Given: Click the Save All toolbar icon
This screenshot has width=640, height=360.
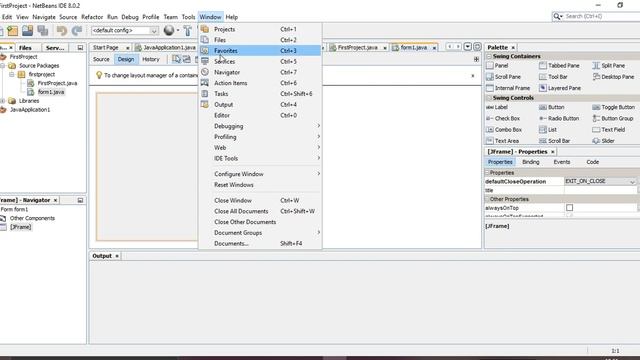Looking at the screenshot, I should [42, 31].
